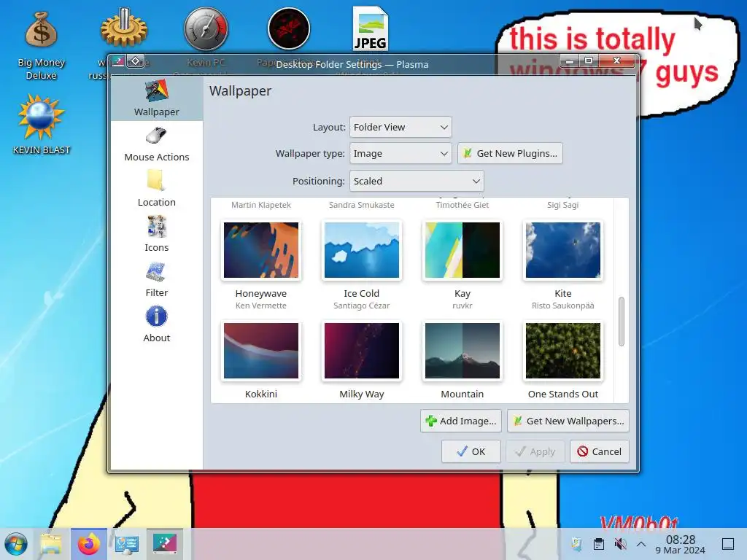The height and width of the screenshot is (560, 747).
Task: Confirm with the OK button
Action: (471, 451)
